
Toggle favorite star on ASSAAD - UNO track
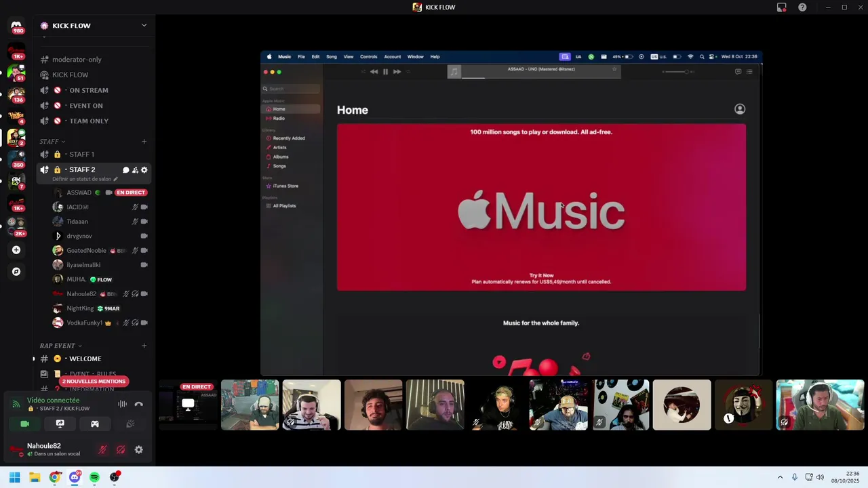614,69
